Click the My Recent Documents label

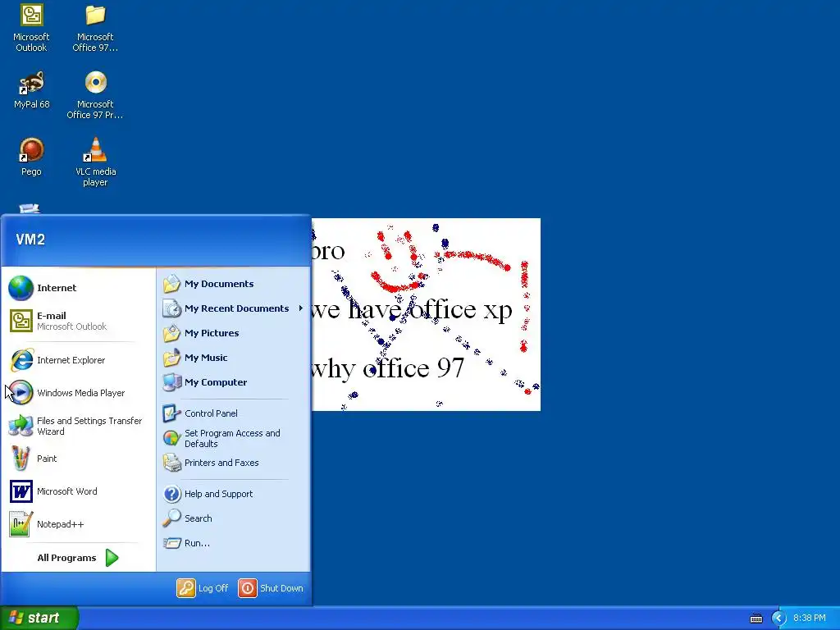pyautogui.click(x=236, y=308)
